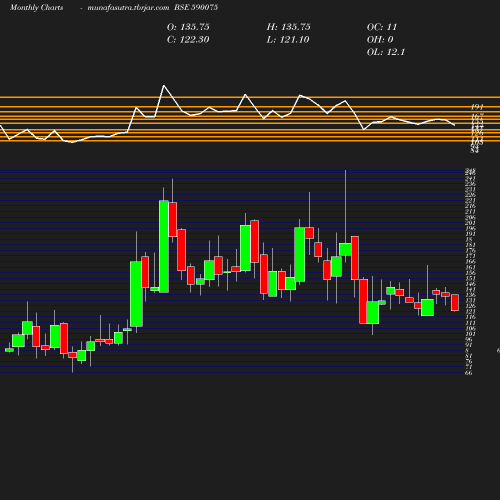Image resolution: width=500 pixels, height=500 pixels.
Task: Select the "BSE 590075" stock code
Action: point(196,7)
